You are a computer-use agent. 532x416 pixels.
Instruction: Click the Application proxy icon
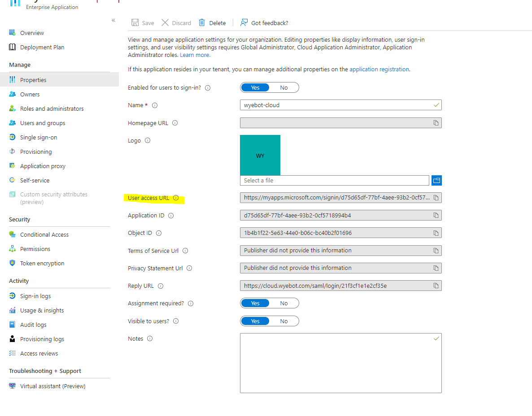pyautogui.click(x=12, y=166)
